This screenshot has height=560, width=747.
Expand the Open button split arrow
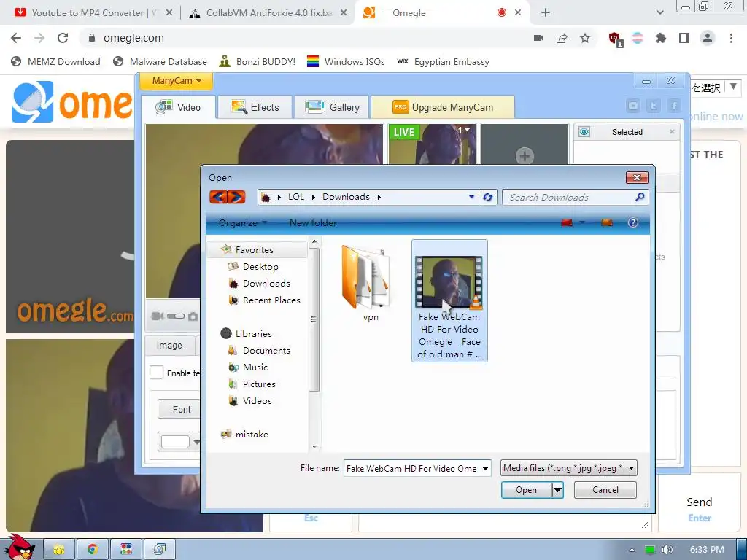click(557, 490)
